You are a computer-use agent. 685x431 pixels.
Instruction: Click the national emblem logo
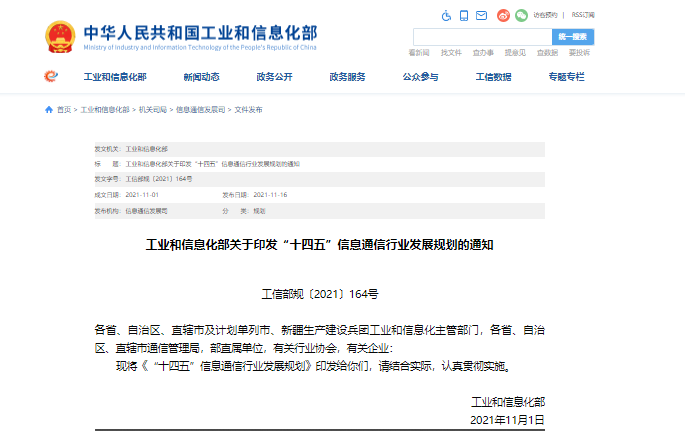(x=60, y=37)
